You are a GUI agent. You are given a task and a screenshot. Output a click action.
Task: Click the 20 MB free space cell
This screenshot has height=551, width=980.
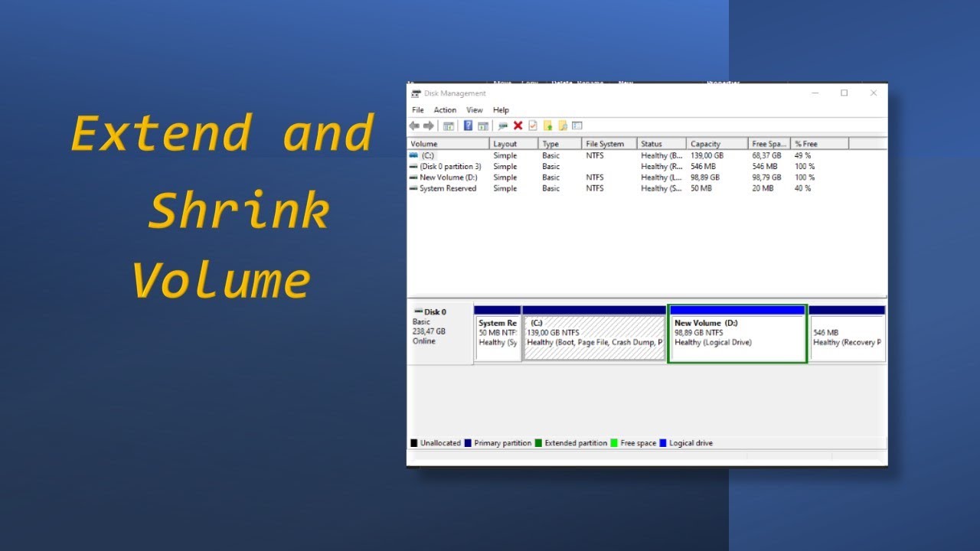coord(763,188)
